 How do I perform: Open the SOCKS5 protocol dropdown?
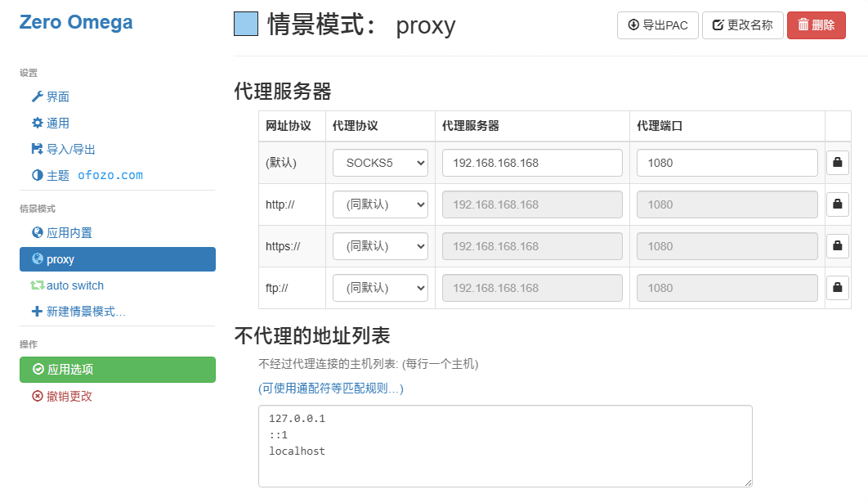[380, 163]
